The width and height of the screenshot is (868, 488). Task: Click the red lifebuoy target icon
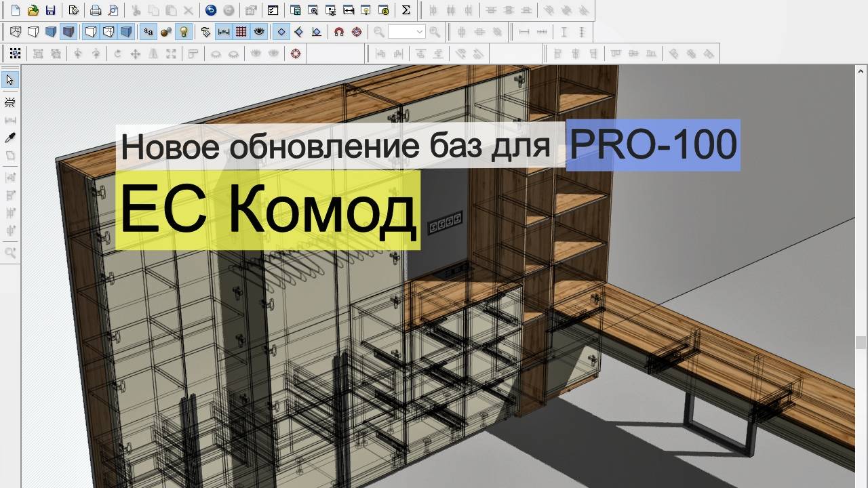point(296,54)
